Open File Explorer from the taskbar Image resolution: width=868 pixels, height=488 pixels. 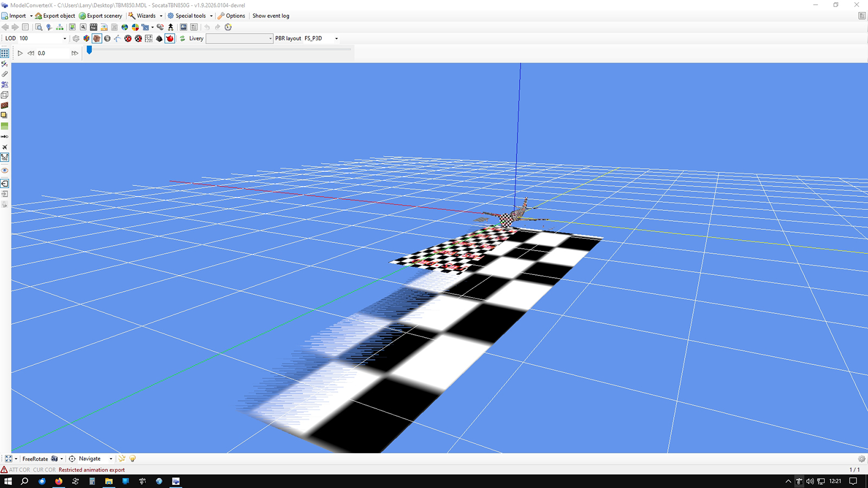pos(109,481)
